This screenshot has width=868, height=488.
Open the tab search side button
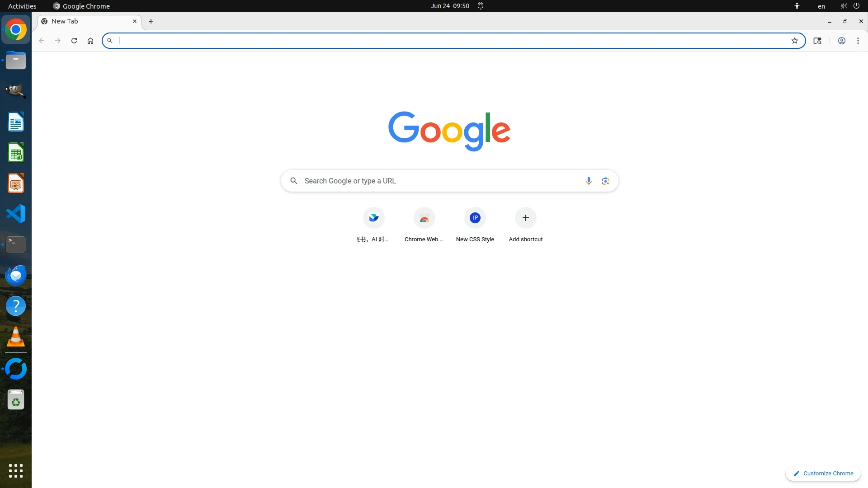817,41
